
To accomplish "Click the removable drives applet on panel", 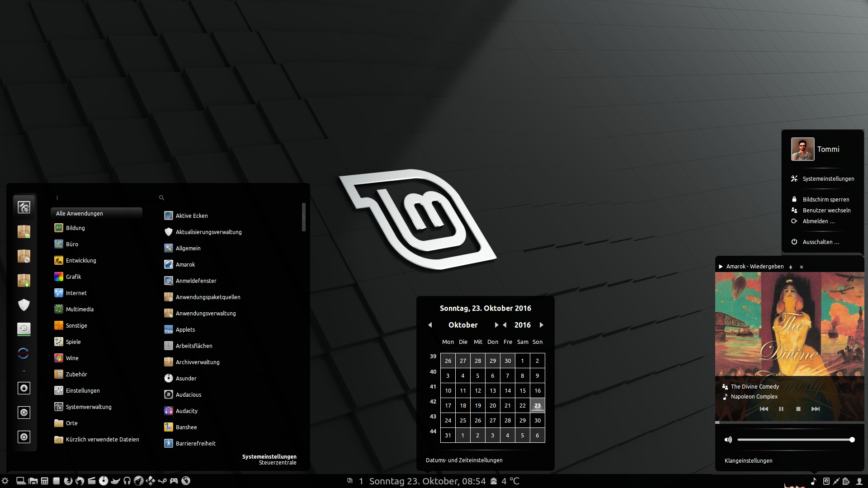I will coord(826,481).
